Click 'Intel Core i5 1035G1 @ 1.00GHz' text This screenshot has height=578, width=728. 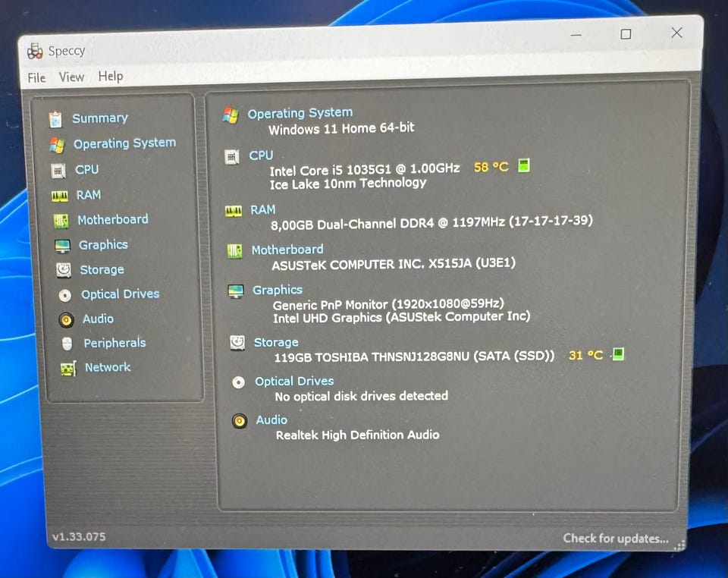tap(365, 169)
